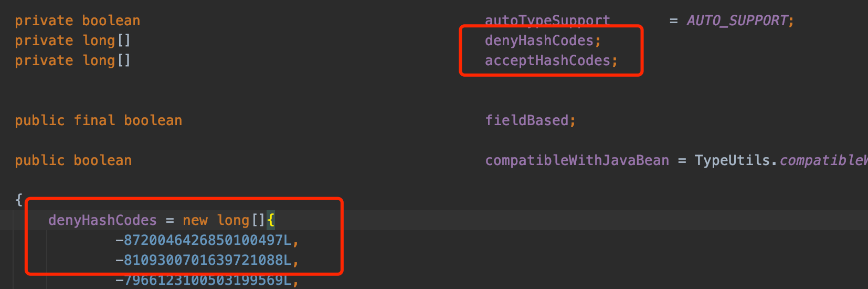Click the 'public final boolean' modifier text
The image size is (868, 289).
click(x=99, y=120)
